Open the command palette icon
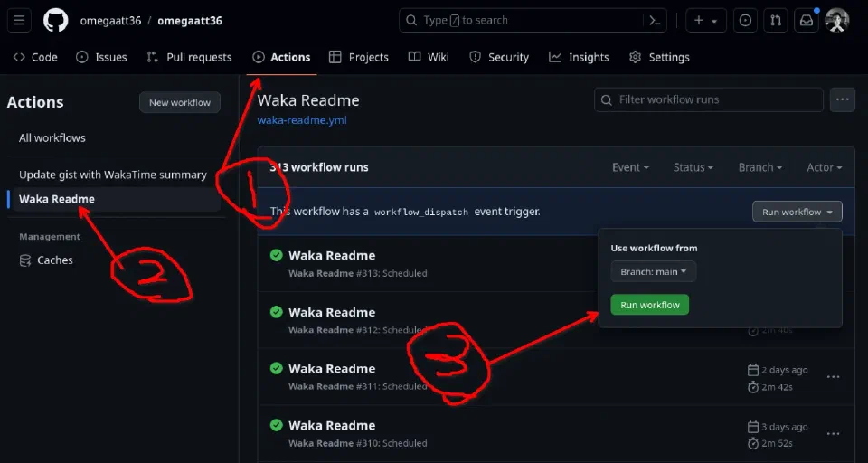Viewport: 868px width, 463px height. click(x=655, y=21)
